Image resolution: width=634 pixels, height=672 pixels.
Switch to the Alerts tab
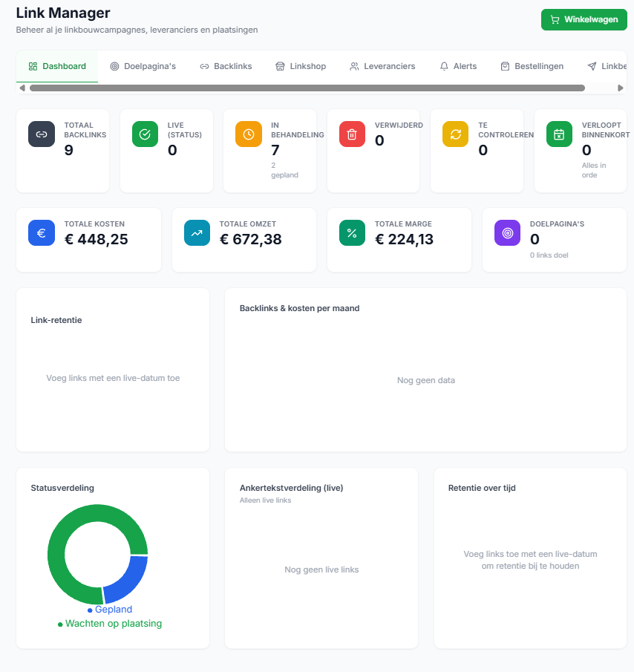point(458,66)
